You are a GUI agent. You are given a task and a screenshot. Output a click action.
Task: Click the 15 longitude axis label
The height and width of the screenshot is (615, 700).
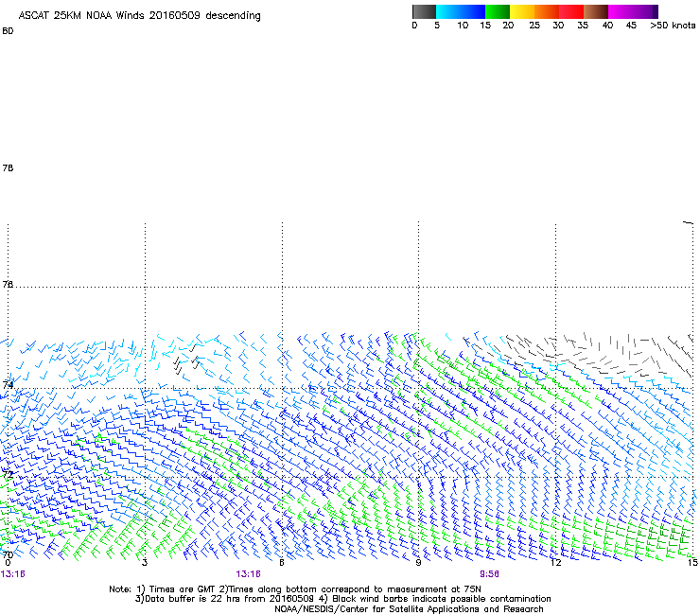tap(692, 563)
